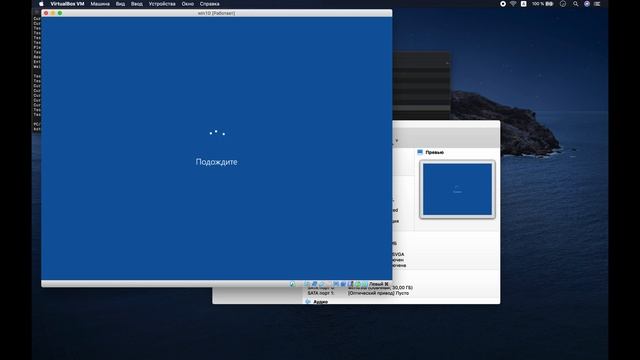Click the win10 VM window title
The width and height of the screenshot is (640, 360).
pyautogui.click(x=216, y=13)
